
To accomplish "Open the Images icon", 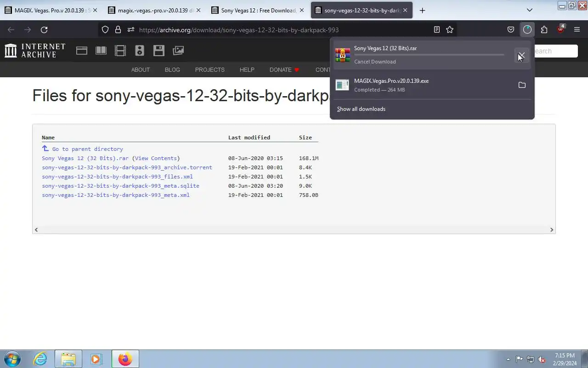I will coord(178,51).
